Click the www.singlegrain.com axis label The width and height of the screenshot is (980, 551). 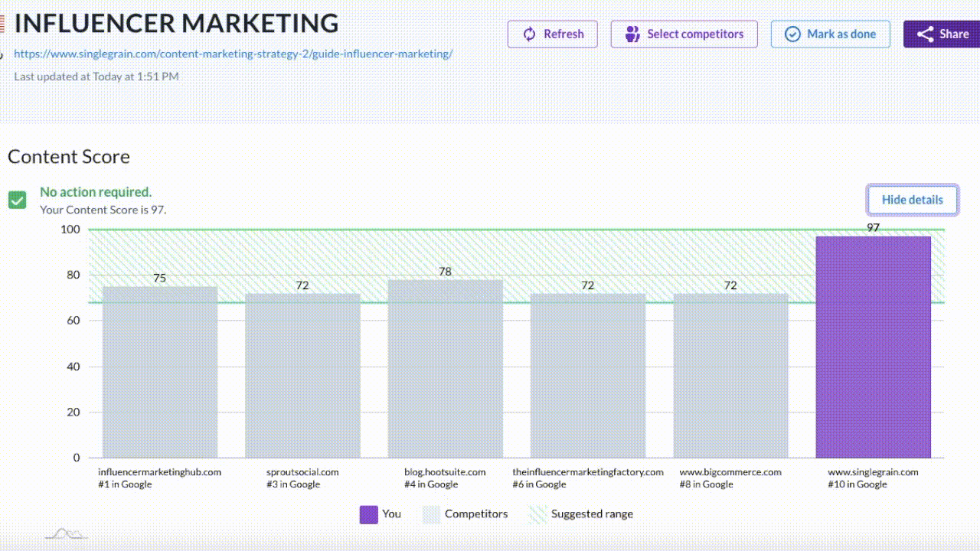873,472
